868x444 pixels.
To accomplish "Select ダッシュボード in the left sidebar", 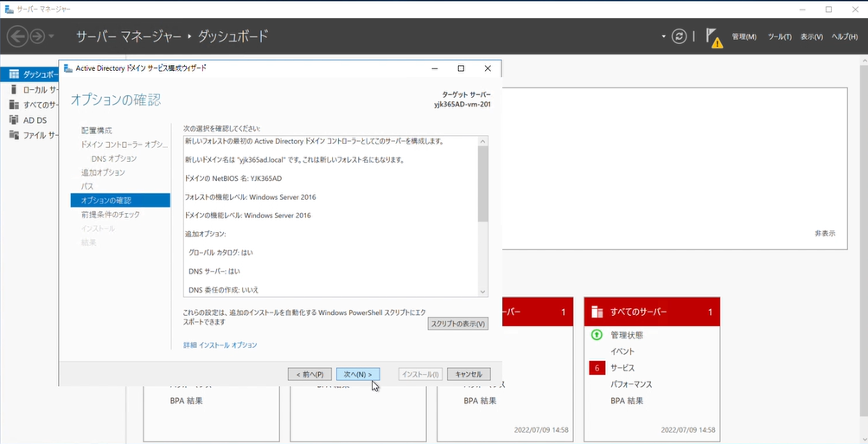I will pos(29,74).
